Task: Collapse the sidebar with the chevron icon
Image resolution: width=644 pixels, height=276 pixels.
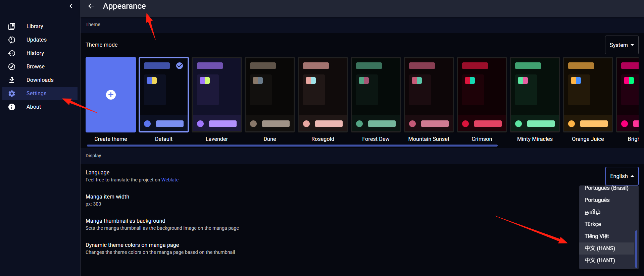Action: [71, 6]
